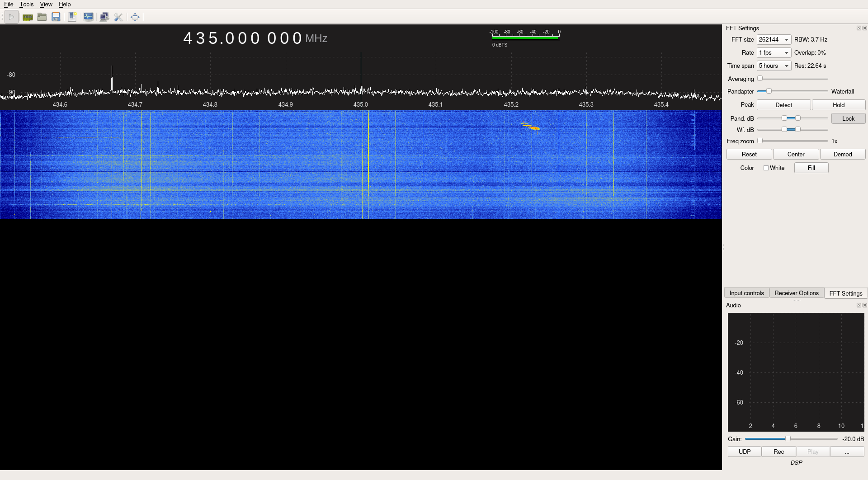Click the Reset zoom button
The image size is (868, 480).
point(749,154)
